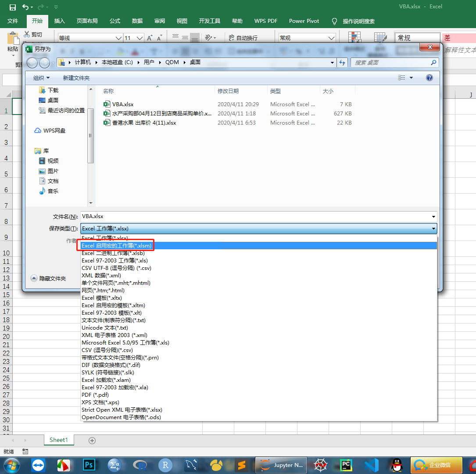Screen dimensions: 476x474
Task: Click the lightbulb 操作说明搜索 icon
Action: click(x=334, y=21)
